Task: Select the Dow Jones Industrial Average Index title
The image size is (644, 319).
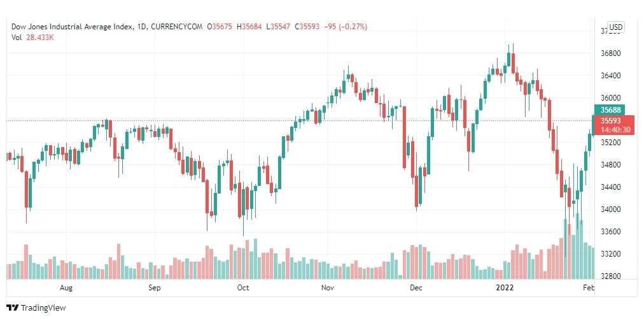Action: tap(73, 27)
